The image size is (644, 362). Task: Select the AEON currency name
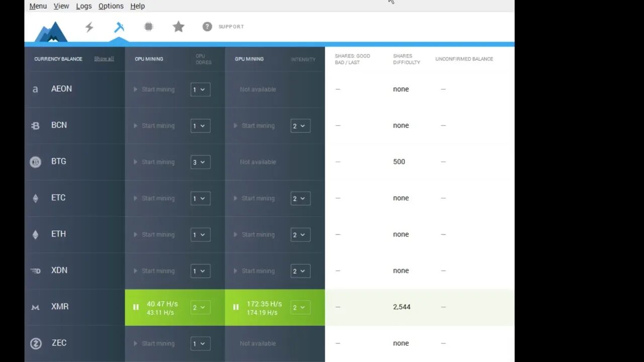click(61, 88)
